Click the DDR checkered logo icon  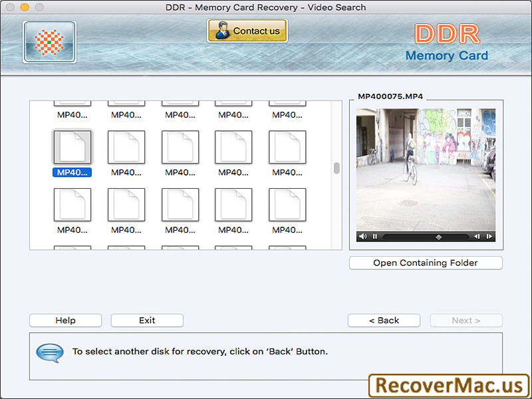tap(49, 42)
